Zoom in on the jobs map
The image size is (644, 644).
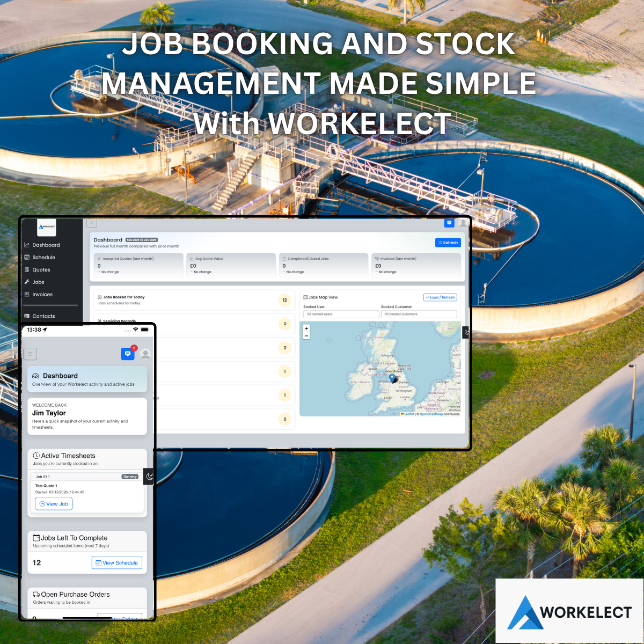[x=306, y=328]
